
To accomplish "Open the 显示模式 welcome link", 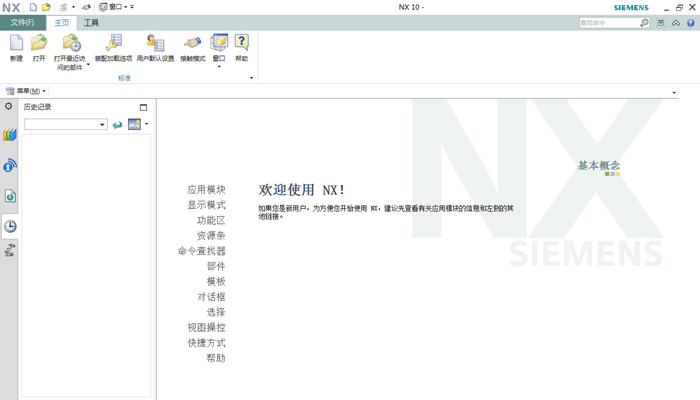I will click(x=206, y=205).
